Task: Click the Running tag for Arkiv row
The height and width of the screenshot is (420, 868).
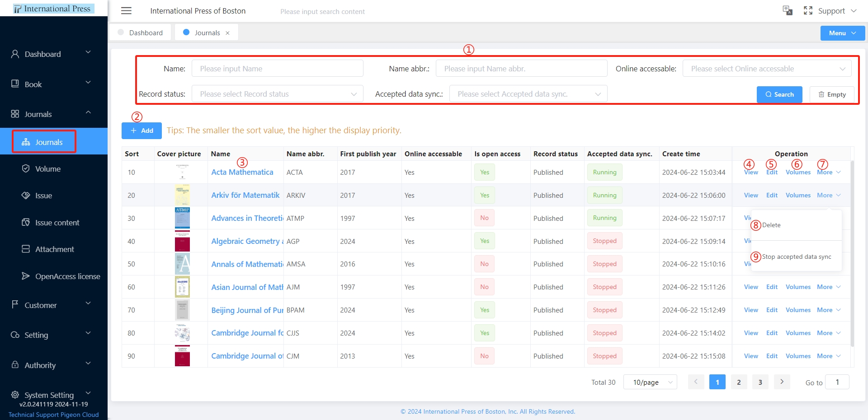Action: pos(604,195)
